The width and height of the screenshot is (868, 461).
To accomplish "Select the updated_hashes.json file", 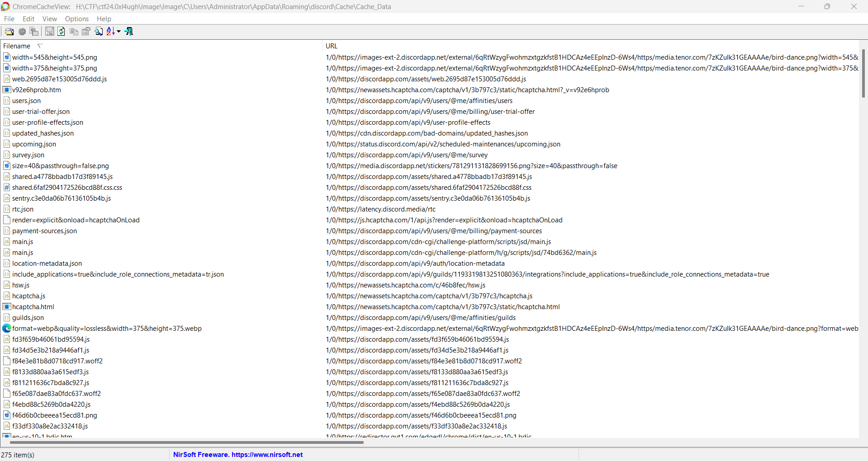I will [43, 133].
